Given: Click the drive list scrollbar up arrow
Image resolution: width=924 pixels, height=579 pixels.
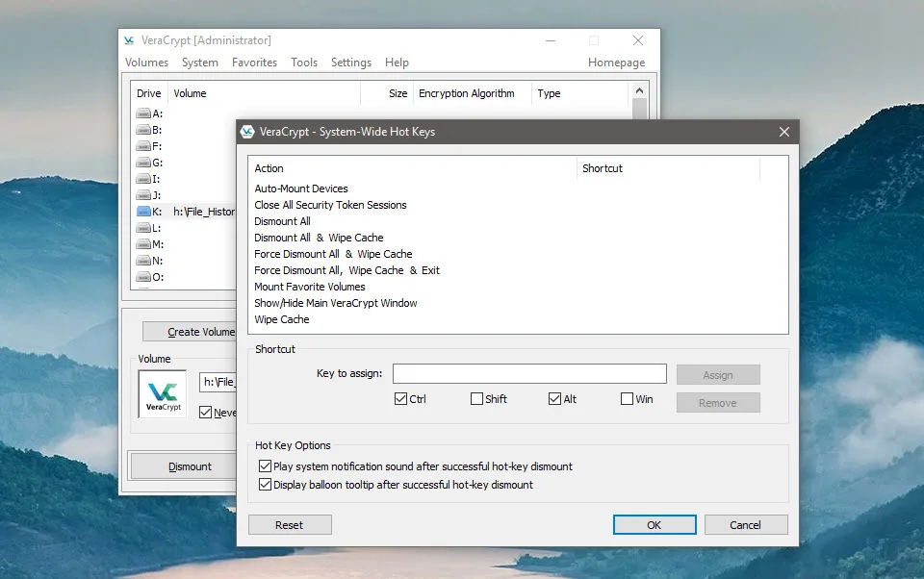Looking at the screenshot, I should point(639,90).
